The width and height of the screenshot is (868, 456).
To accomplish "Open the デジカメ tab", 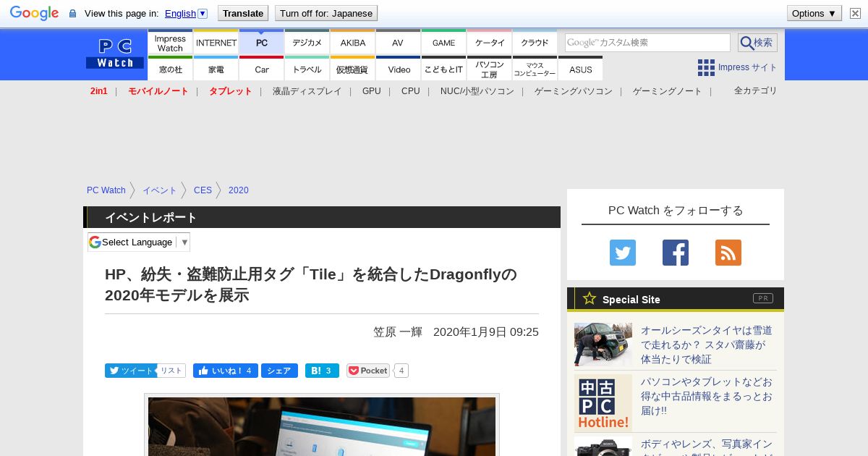I will pyautogui.click(x=307, y=43).
